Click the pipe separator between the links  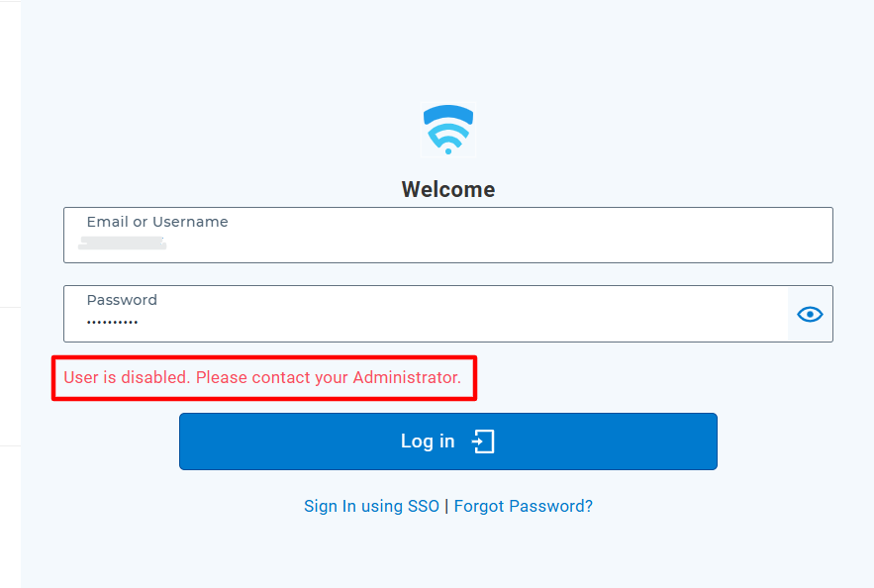pyautogui.click(x=446, y=506)
